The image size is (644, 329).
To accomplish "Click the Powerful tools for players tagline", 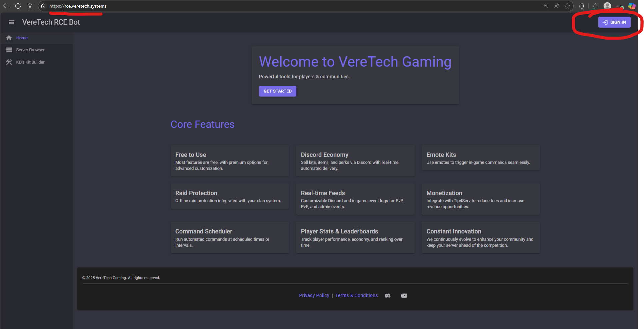I will [304, 77].
